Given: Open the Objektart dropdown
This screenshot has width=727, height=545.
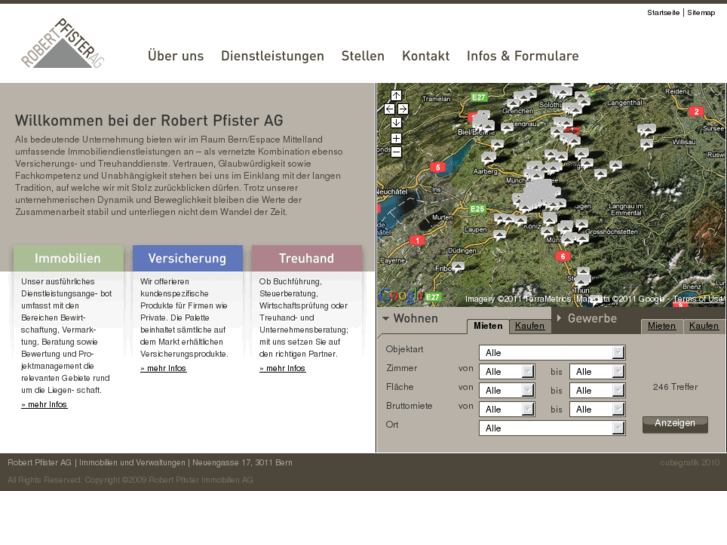Looking at the screenshot, I should [552, 353].
